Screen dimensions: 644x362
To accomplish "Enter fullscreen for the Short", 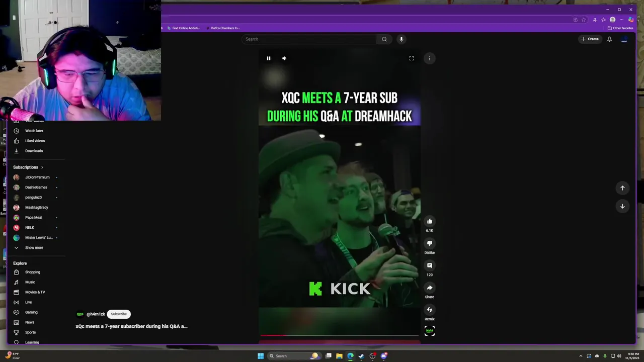I will coord(412,58).
